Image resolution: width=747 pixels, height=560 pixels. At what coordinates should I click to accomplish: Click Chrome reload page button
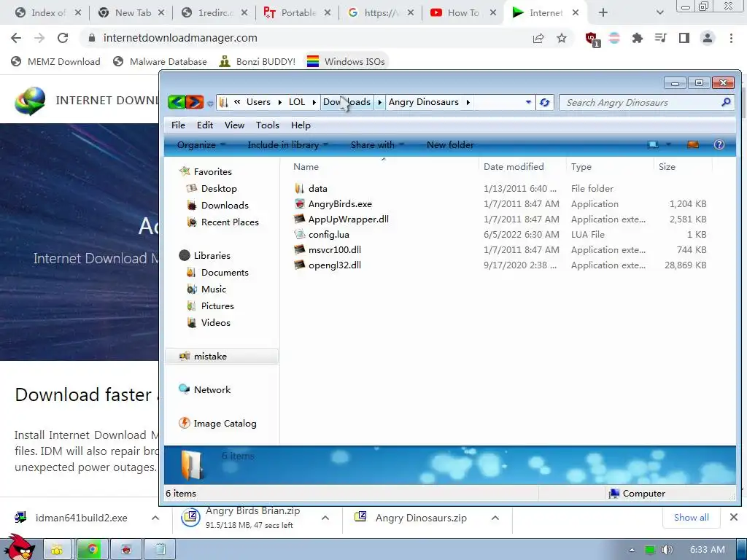pos(63,38)
